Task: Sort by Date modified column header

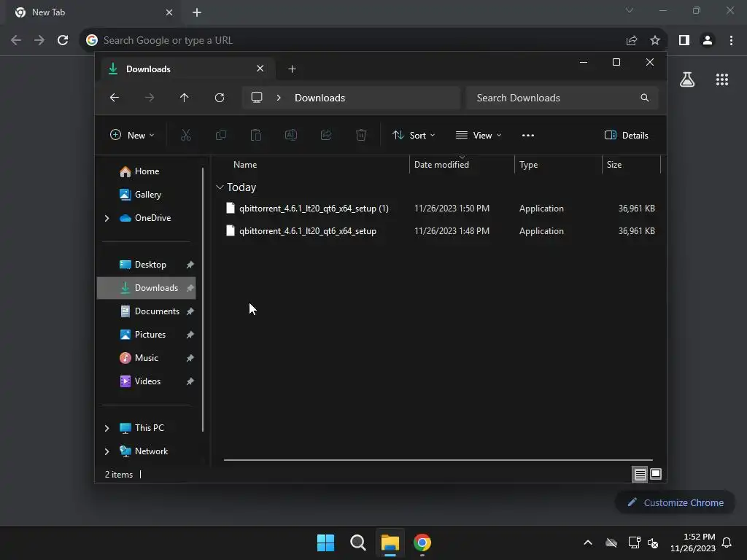Action: (x=441, y=165)
